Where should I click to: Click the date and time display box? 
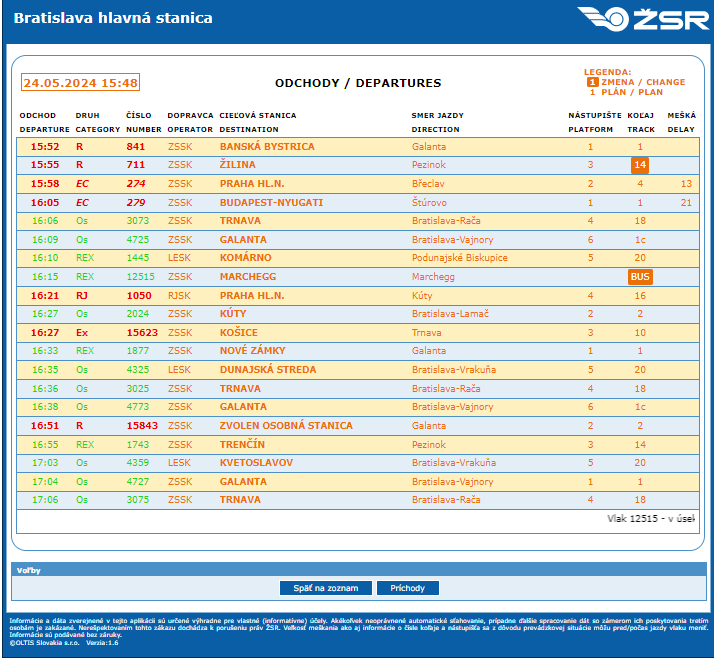[x=80, y=83]
